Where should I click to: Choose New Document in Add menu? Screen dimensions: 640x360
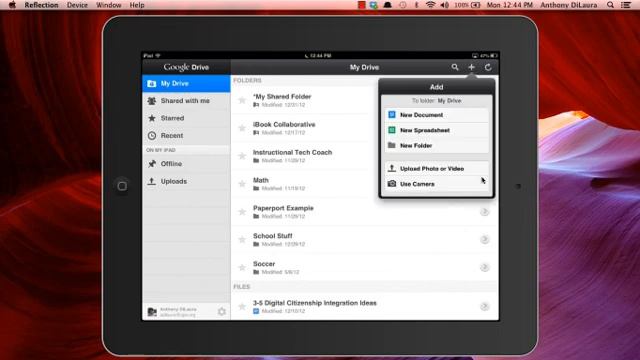[x=436, y=115]
